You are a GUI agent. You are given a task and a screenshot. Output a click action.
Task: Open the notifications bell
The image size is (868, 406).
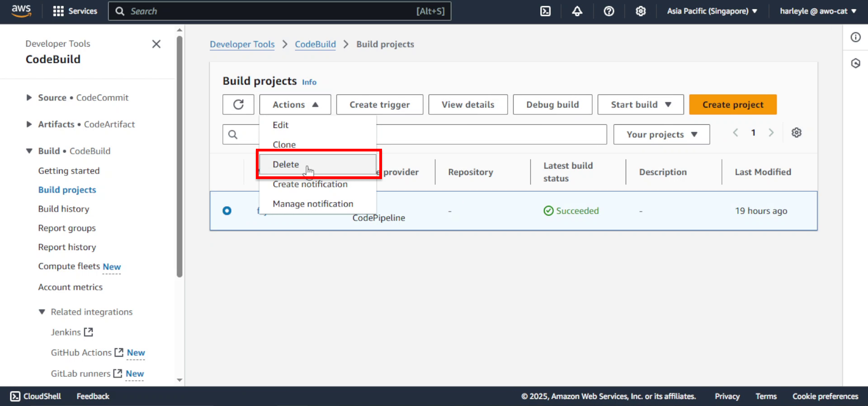coord(577,11)
